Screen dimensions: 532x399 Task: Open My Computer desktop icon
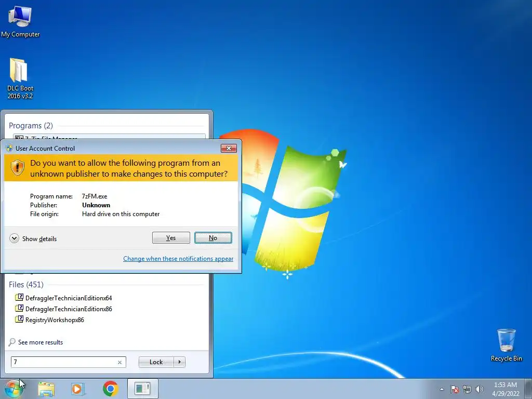(20, 21)
